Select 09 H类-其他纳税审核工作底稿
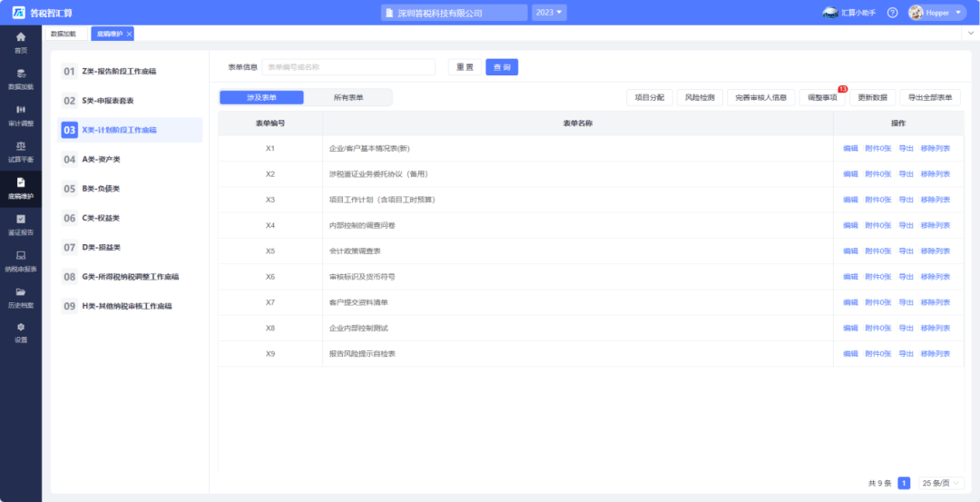 (130, 306)
